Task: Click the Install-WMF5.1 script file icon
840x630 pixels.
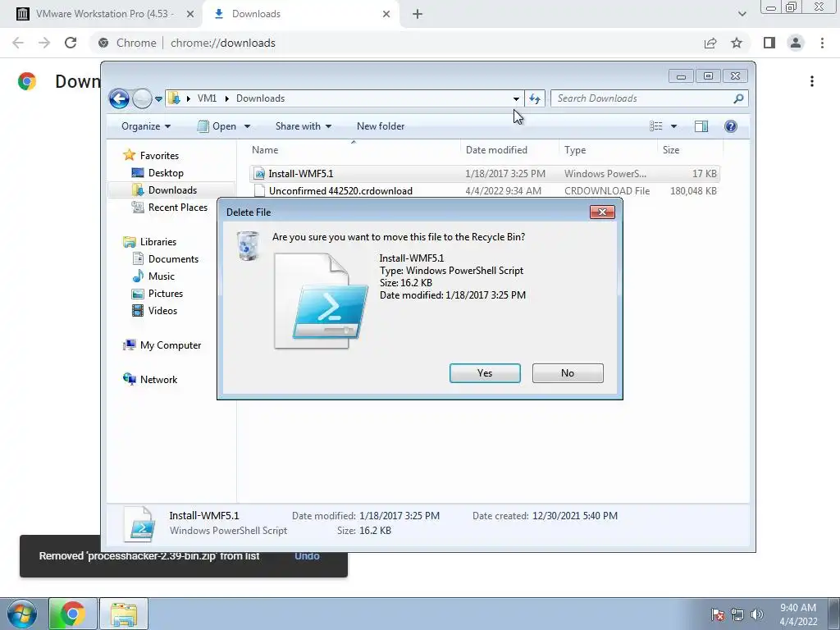Action: (259, 174)
